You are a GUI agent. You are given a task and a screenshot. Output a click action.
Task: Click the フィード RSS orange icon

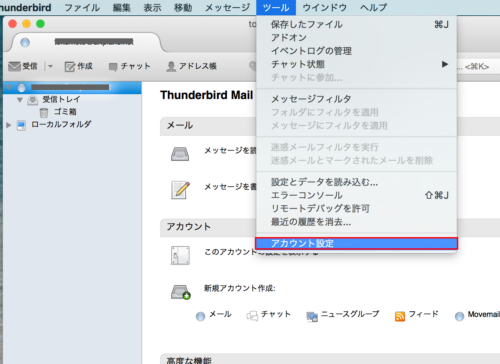coord(400,316)
